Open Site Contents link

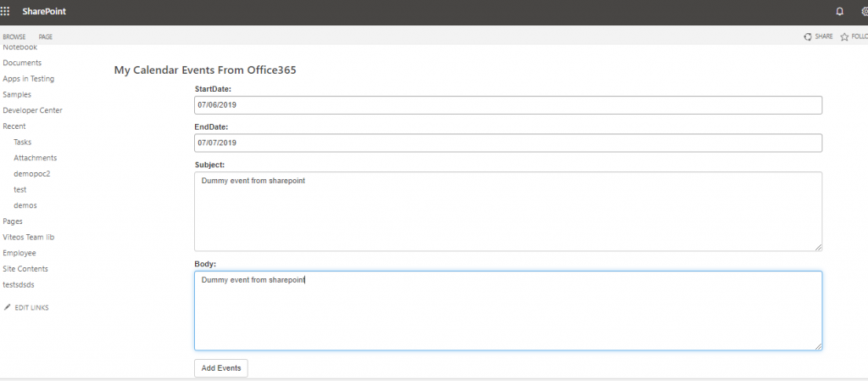(x=25, y=269)
